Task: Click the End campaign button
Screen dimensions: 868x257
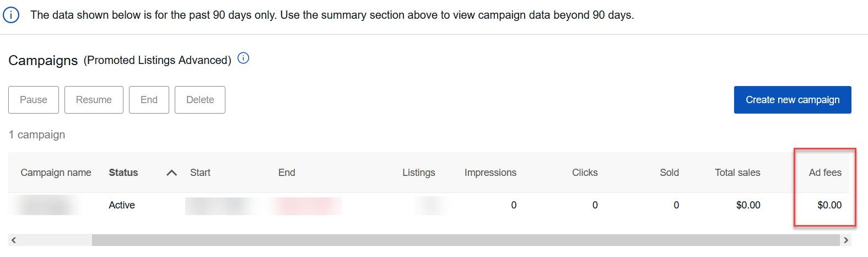Action: [149, 100]
